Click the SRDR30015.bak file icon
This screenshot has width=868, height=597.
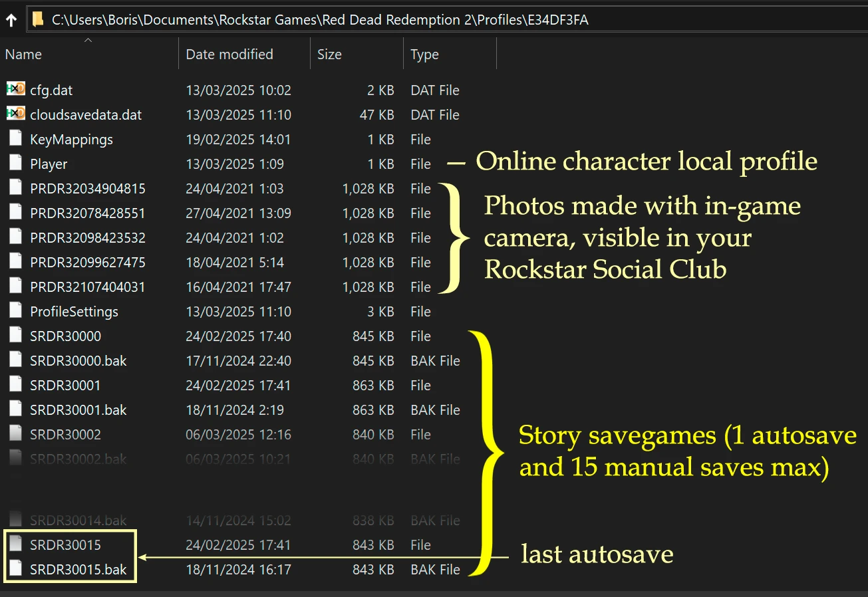(x=15, y=569)
